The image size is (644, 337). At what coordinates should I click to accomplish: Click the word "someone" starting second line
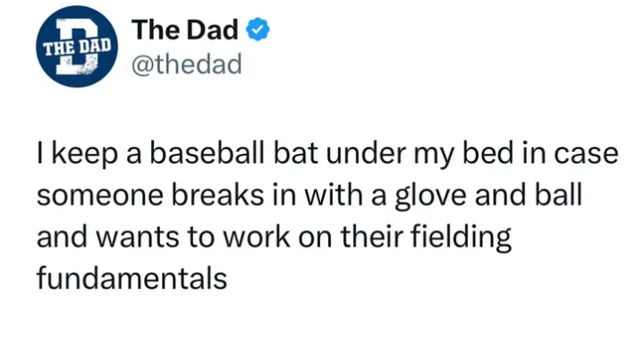click(x=100, y=196)
